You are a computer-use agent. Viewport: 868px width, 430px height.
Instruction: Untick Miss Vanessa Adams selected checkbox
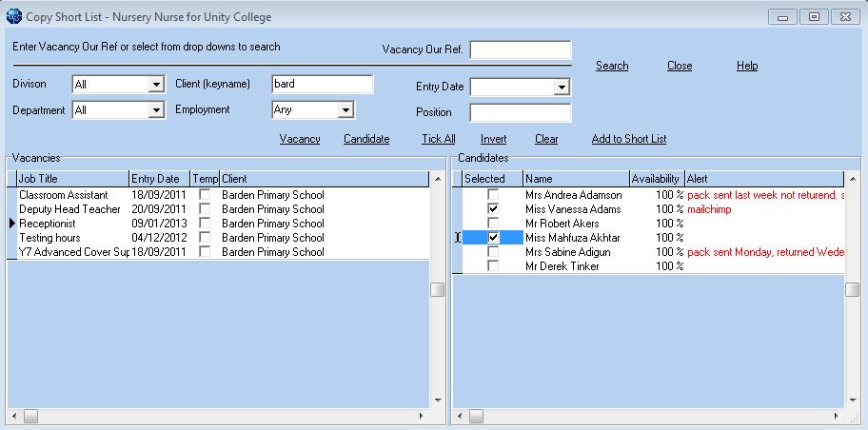tap(492, 209)
